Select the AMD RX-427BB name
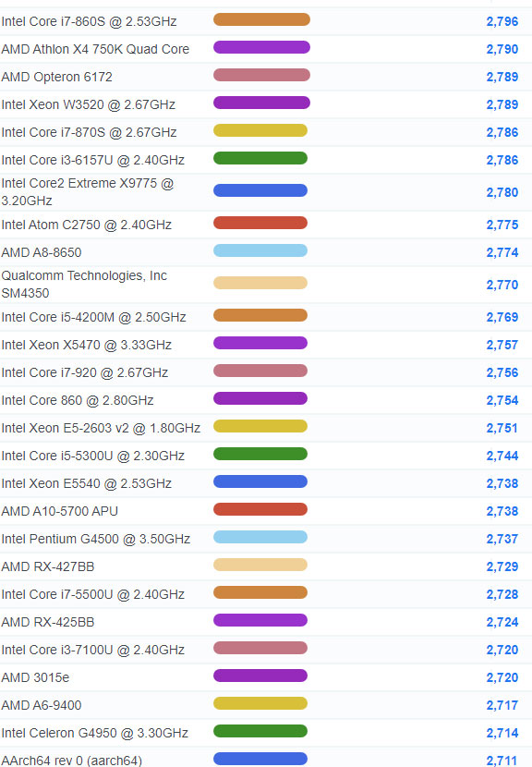The width and height of the screenshot is (532, 767). pyautogui.click(x=48, y=567)
